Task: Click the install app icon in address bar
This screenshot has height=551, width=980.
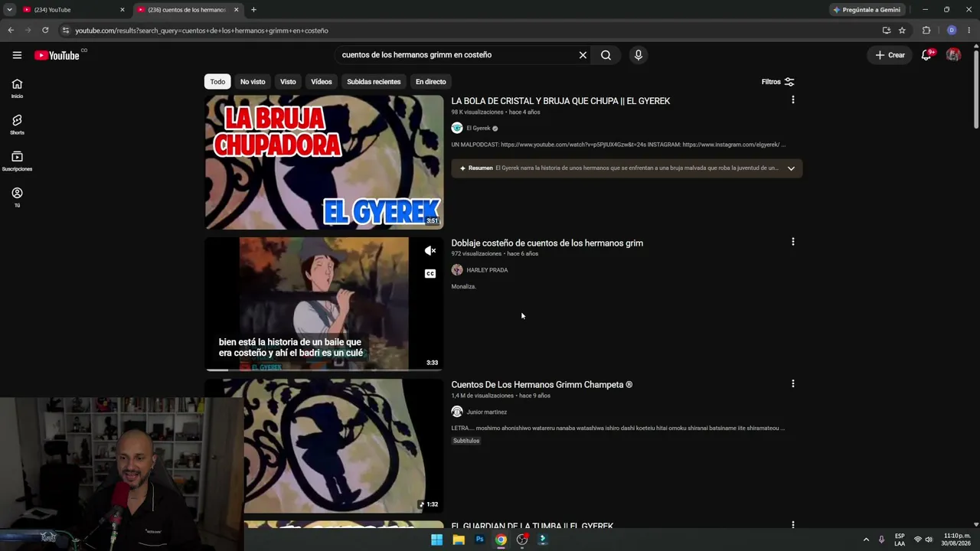Action: pos(887,31)
